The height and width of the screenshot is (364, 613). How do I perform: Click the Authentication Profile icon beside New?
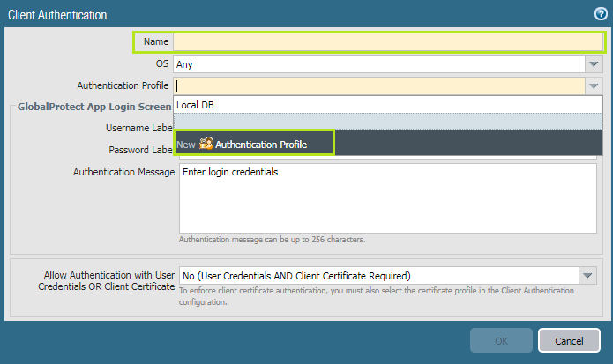click(x=206, y=144)
